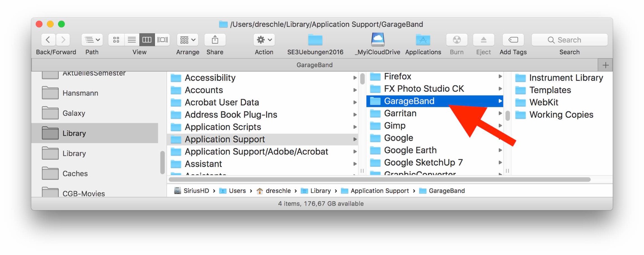The height and width of the screenshot is (255, 644).
Task: Expand arrow next to Application Scripts
Action: point(355,127)
